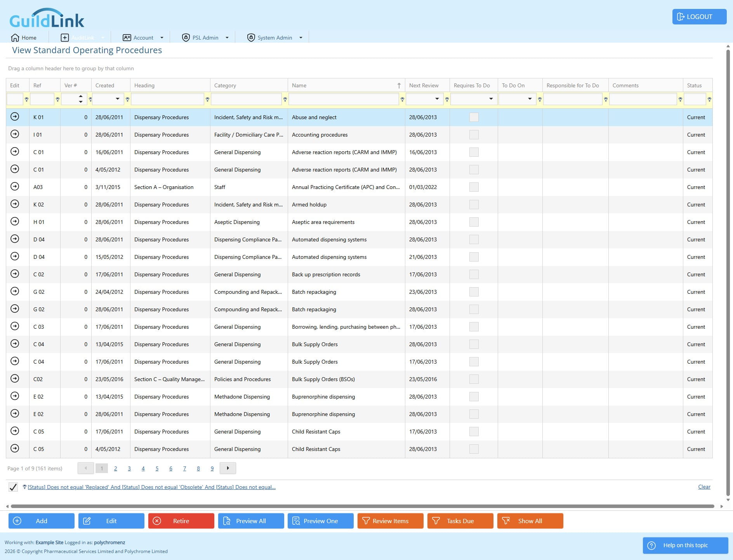
Task: Toggle Requires To Do checkbox for Armed holdup
Action: point(474,205)
